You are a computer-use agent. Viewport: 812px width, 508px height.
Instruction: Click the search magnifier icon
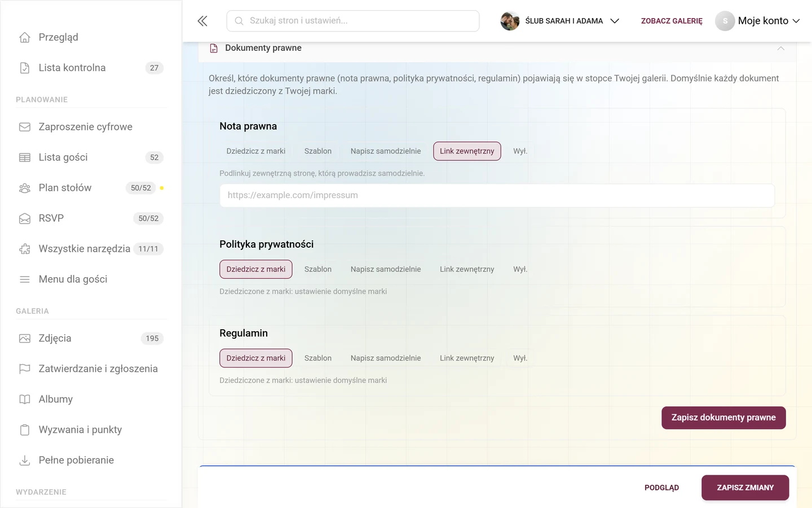coord(239,21)
